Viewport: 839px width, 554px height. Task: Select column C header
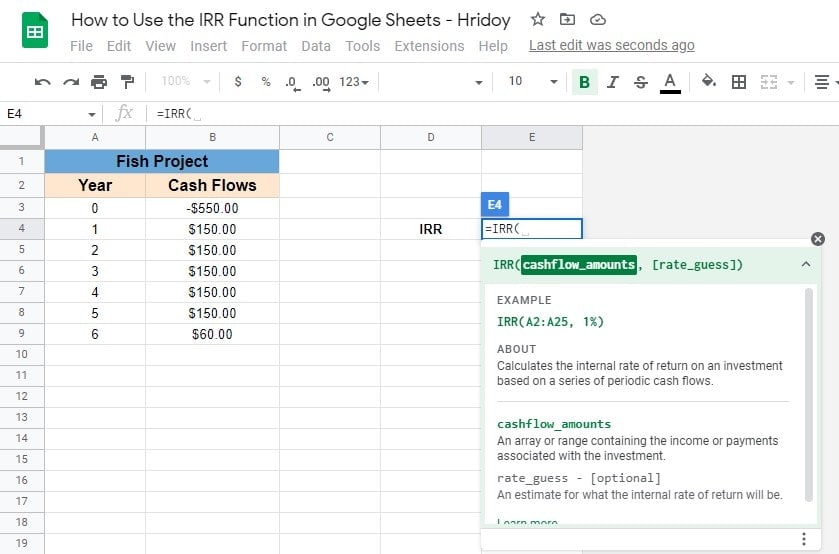(x=330, y=138)
